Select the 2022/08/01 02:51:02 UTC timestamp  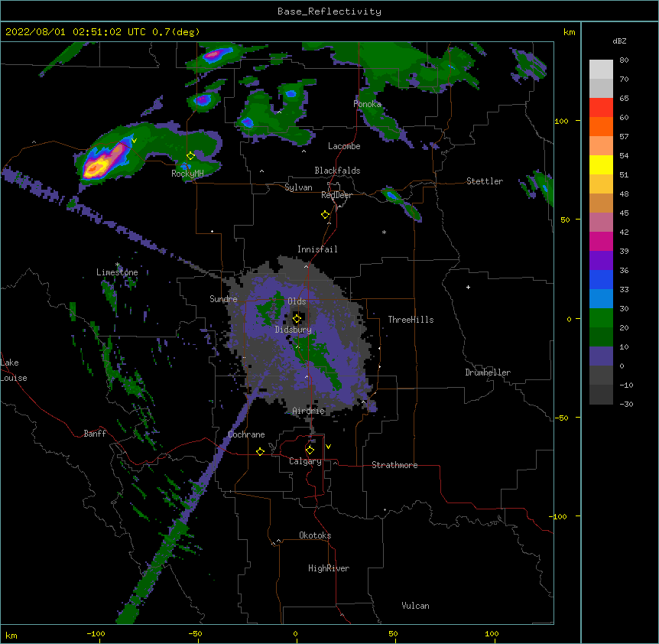[x=76, y=32]
